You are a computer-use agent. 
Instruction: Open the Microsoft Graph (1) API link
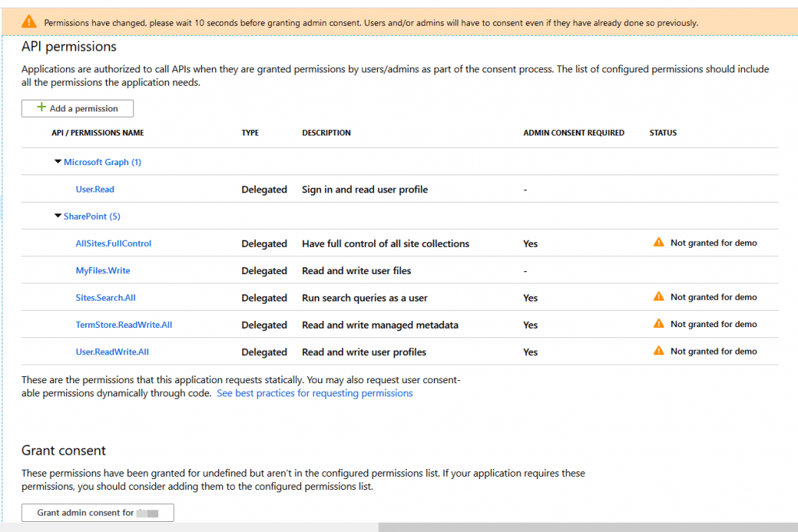click(x=102, y=162)
